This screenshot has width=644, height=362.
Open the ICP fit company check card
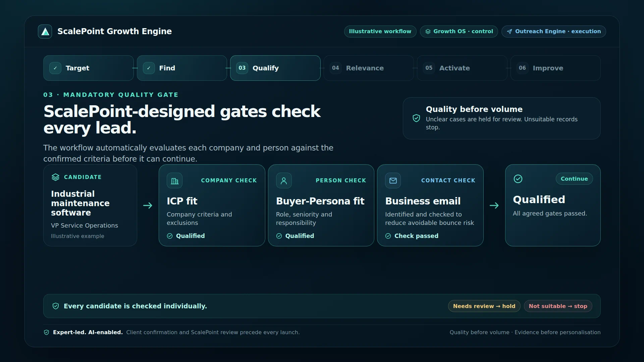[x=212, y=205]
